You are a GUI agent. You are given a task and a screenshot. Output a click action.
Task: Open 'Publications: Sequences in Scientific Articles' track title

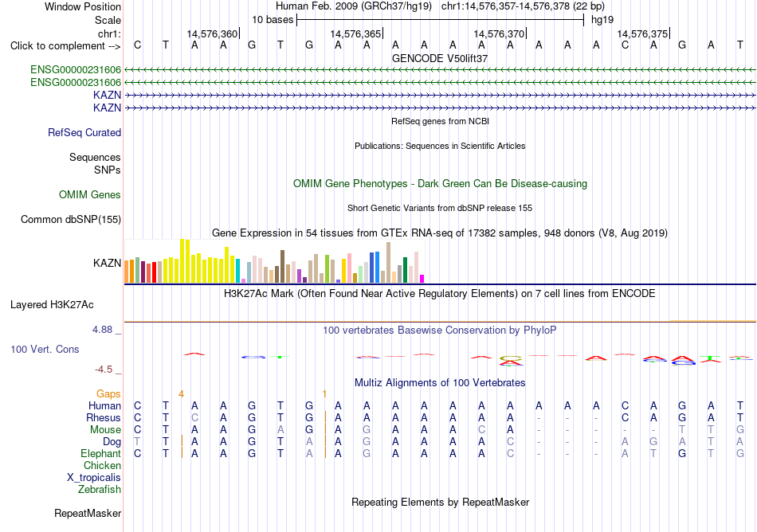tap(440, 146)
